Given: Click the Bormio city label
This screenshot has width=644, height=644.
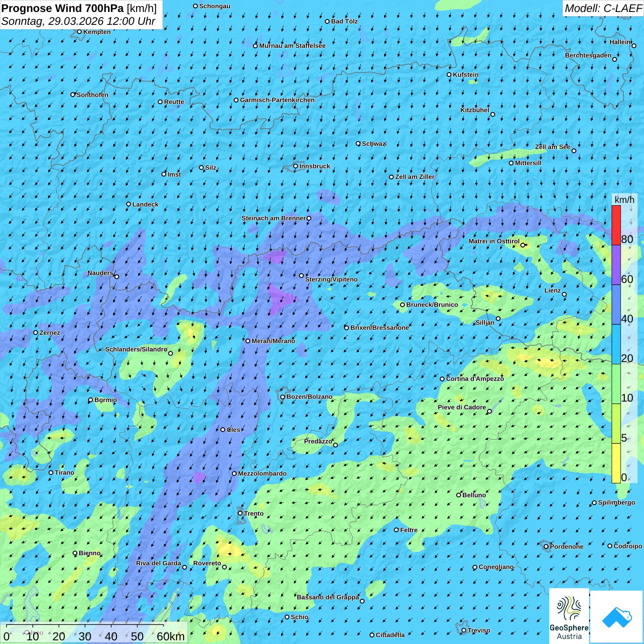Looking at the screenshot, I should [105, 400].
